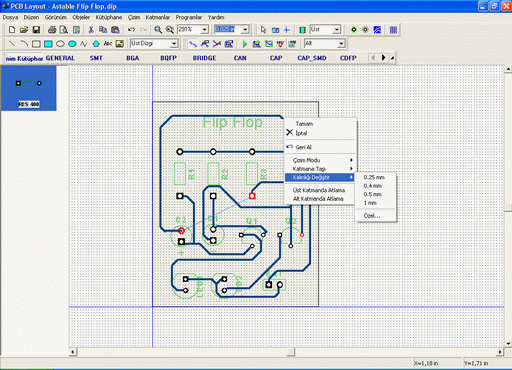
Task: Click the New file icon
Action: [12, 30]
